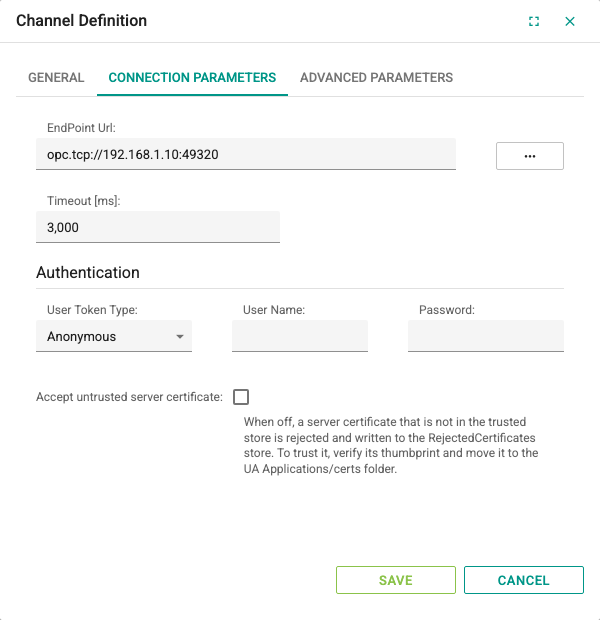Open the endpoint browse ellipsis button
Image resolution: width=600 pixels, height=620 pixels.
[530, 156]
